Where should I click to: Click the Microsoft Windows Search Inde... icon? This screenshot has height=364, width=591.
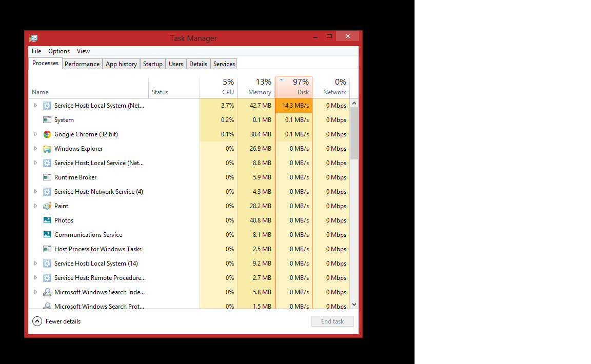(47, 292)
